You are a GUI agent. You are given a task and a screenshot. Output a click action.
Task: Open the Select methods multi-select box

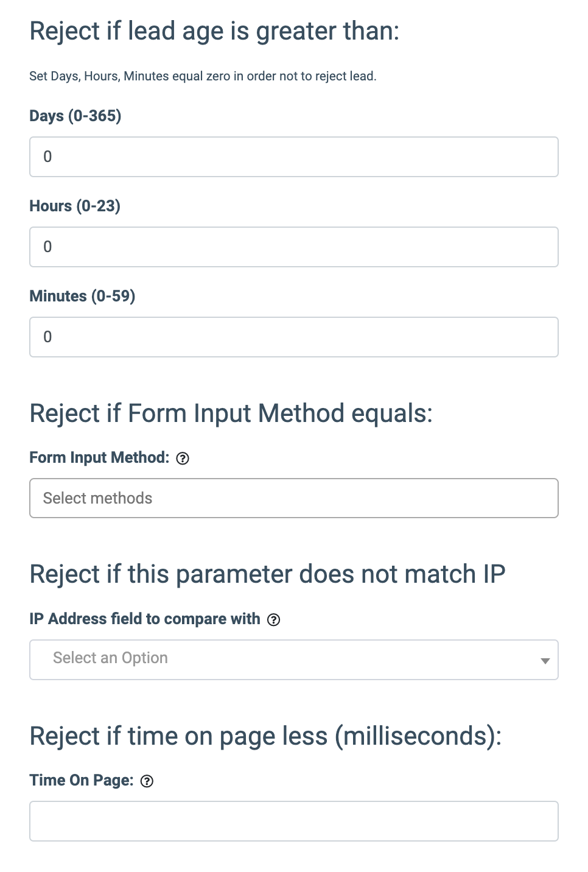pyautogui.click(x=293, y=498)
